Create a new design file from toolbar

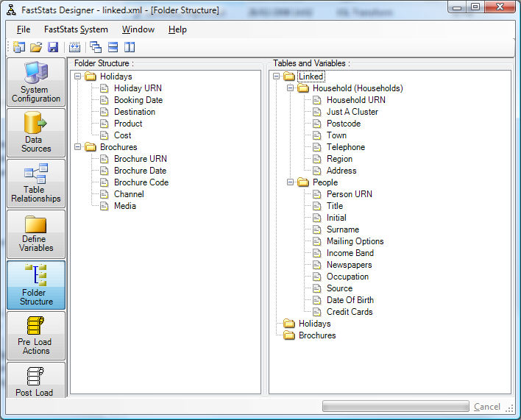tap(19, 47)
